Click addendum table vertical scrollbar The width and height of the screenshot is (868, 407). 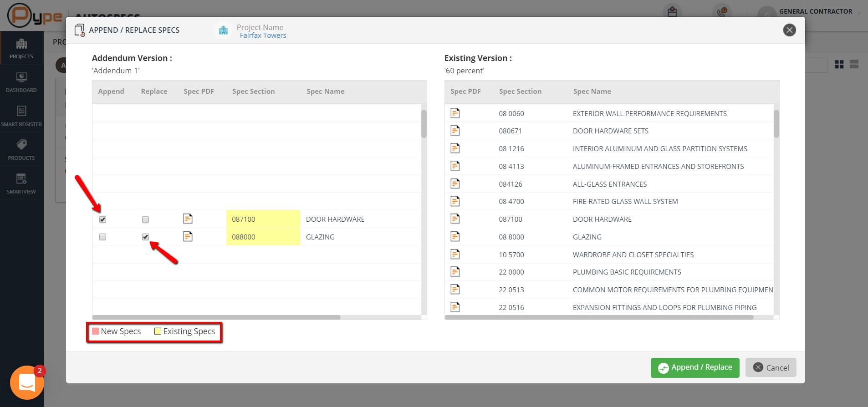(x=424, y=123)
